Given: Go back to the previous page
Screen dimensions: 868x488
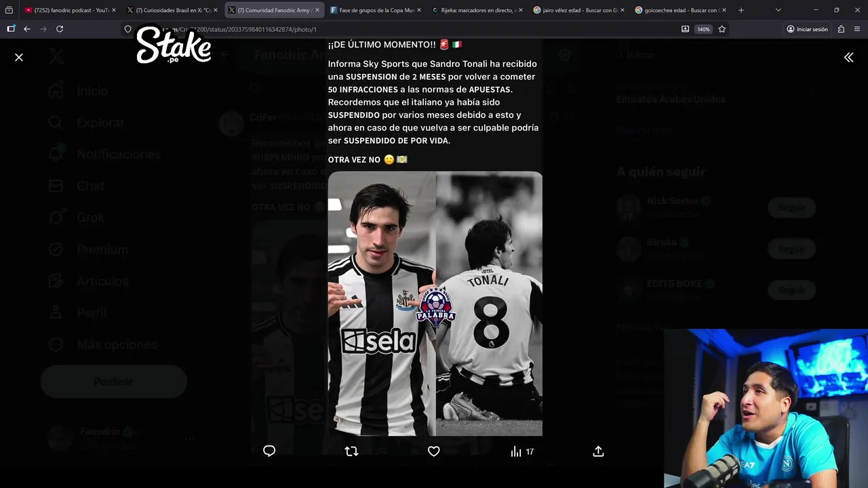Looking at the screenshot, I should tap(27, 29).
